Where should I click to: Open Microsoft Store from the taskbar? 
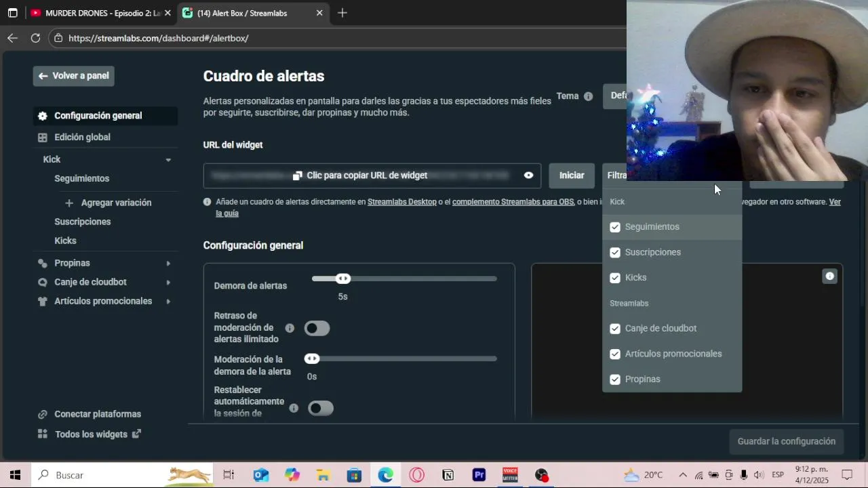[x=354, y=475]
